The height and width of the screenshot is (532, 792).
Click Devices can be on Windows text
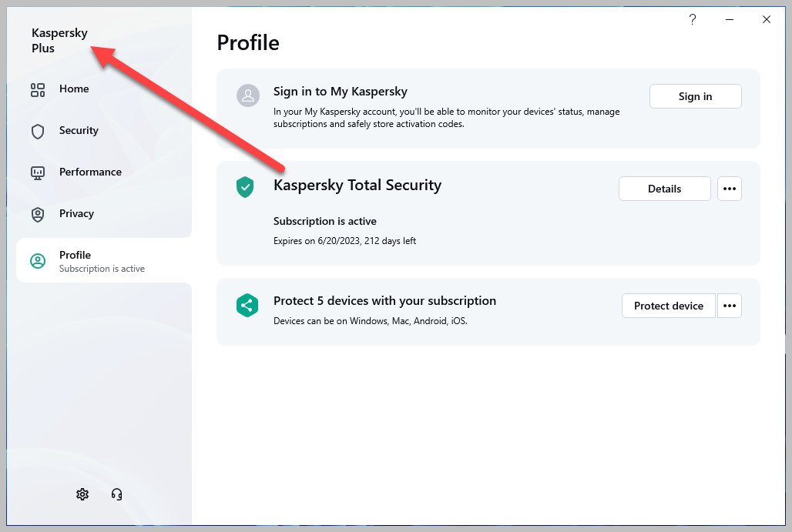coord(371,321)
